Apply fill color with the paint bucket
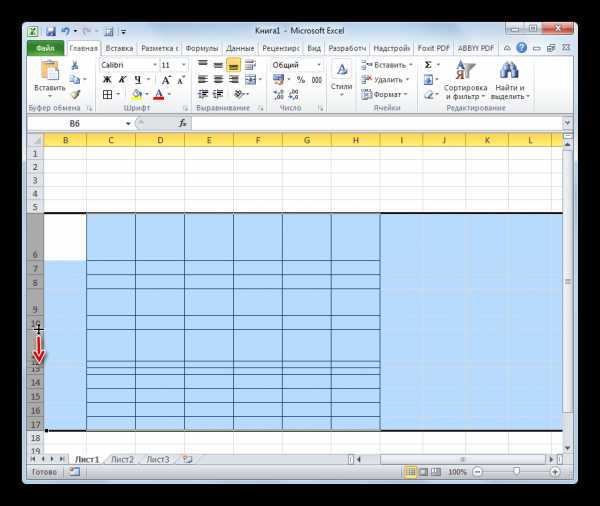The image size is (600, 506). coord(137,95)
